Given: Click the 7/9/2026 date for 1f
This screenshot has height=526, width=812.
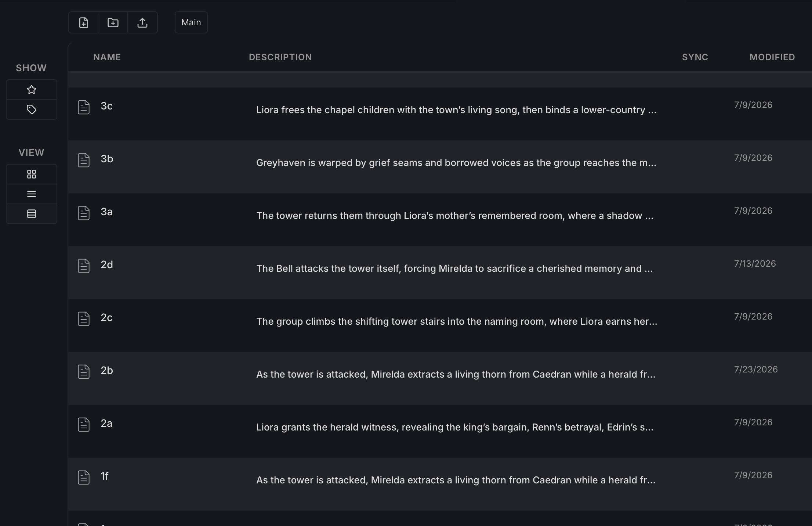Looking at the screenshot, I should click(x=753, y=475).
